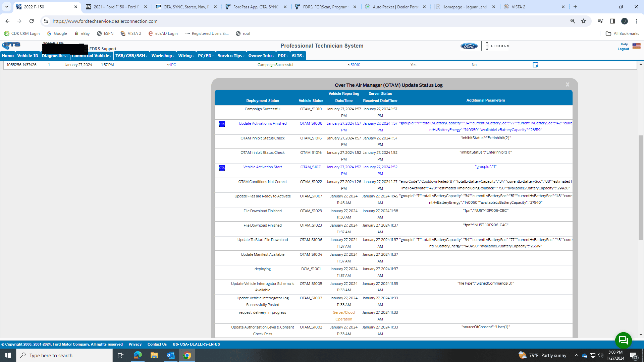Click the US flag language icon
The image size is (644, 362).
click(636, 46)
